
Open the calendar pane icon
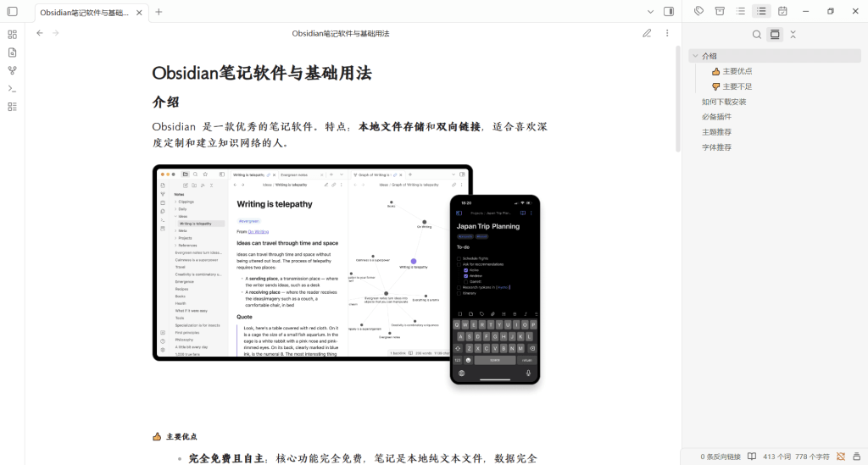[782, 11]
